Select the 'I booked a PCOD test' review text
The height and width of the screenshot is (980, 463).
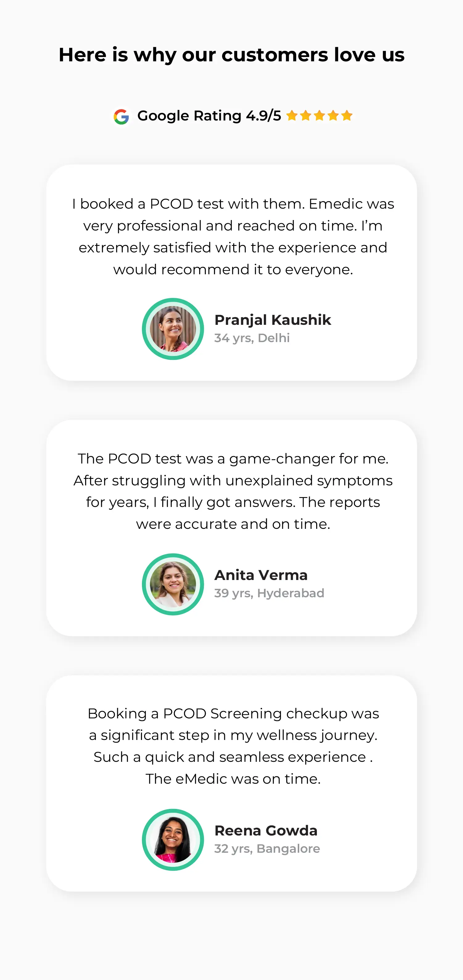point(233,237)
